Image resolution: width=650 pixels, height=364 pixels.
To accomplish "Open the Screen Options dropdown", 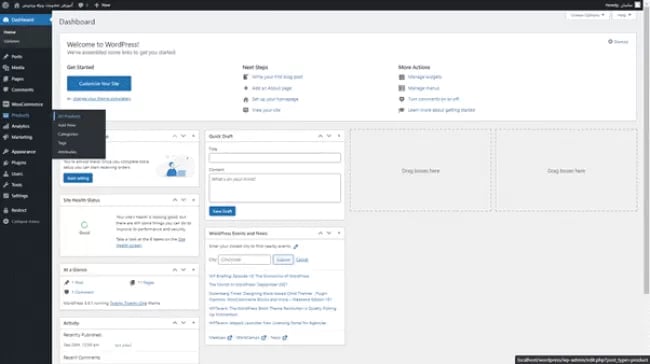I will coord(587,15).
